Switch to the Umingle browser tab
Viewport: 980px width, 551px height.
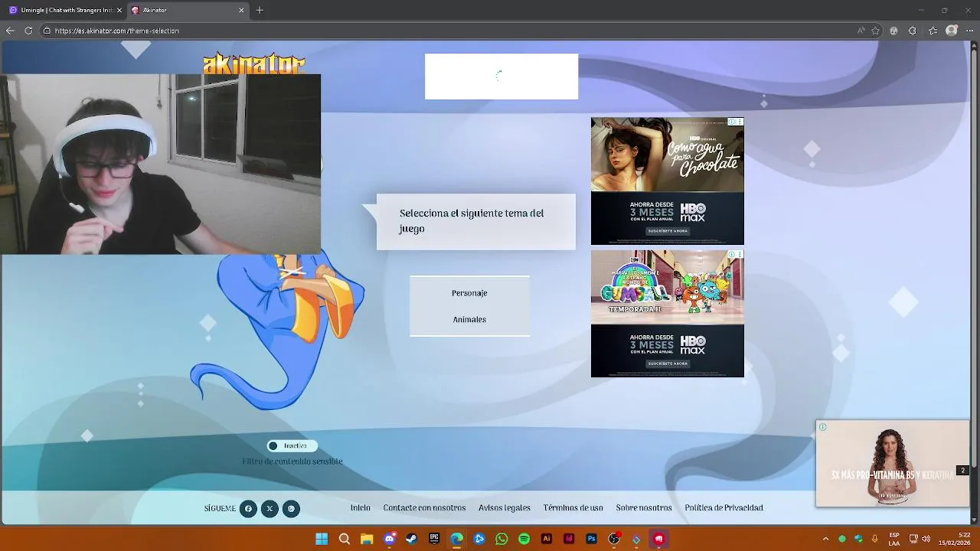point(63,10)
